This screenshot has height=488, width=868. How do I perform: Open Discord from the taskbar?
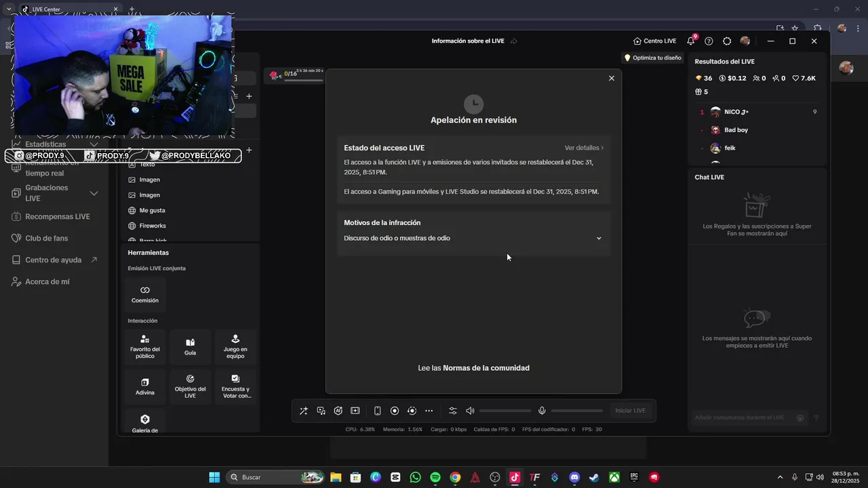pos(574,477)
